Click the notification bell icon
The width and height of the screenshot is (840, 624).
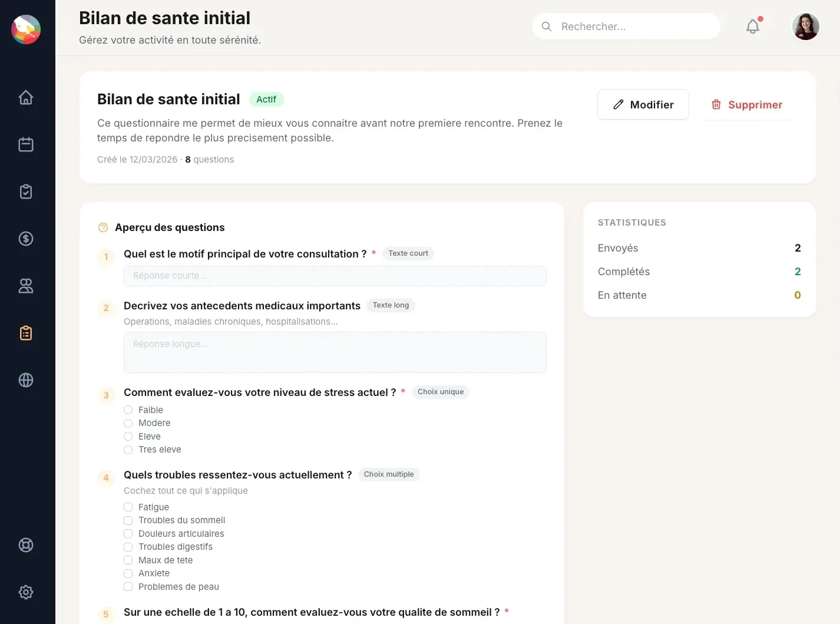[752, 26]
